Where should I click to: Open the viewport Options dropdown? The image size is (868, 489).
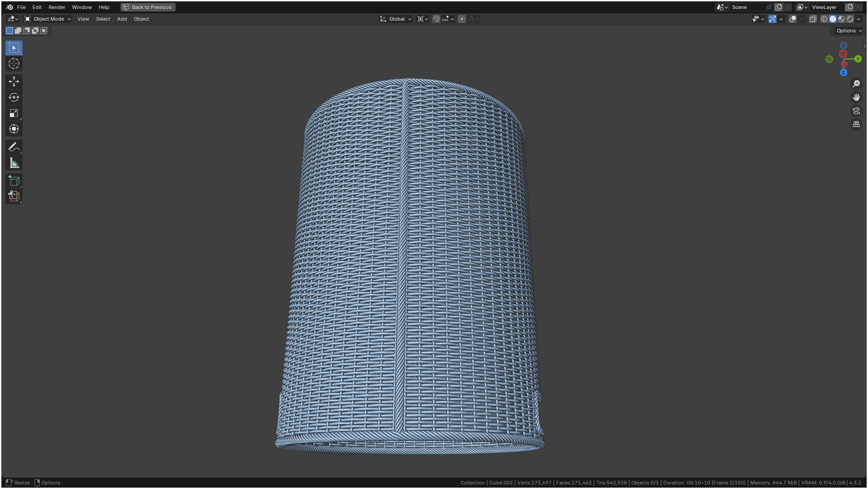pyautogui.click(x=849, y=31)
